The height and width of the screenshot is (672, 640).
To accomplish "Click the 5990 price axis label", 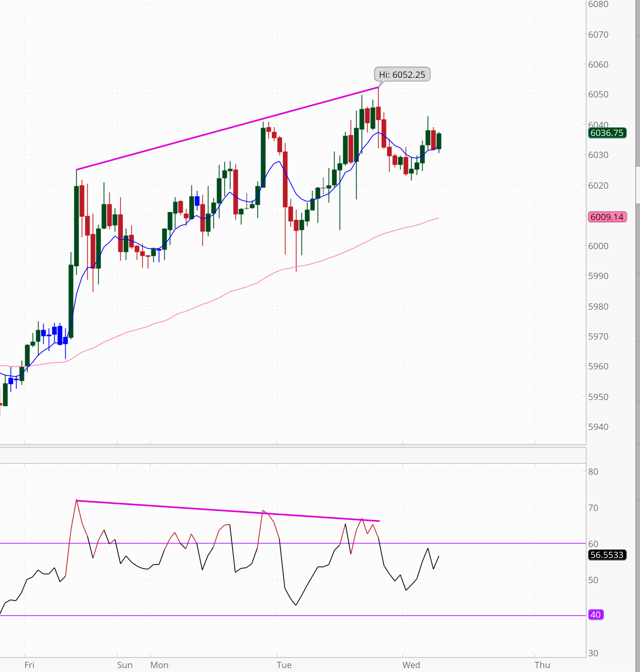I will point(598,276).
